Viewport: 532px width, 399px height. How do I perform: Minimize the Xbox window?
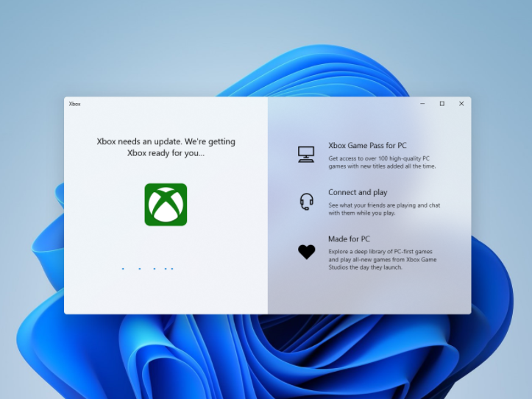pos(422,104)
